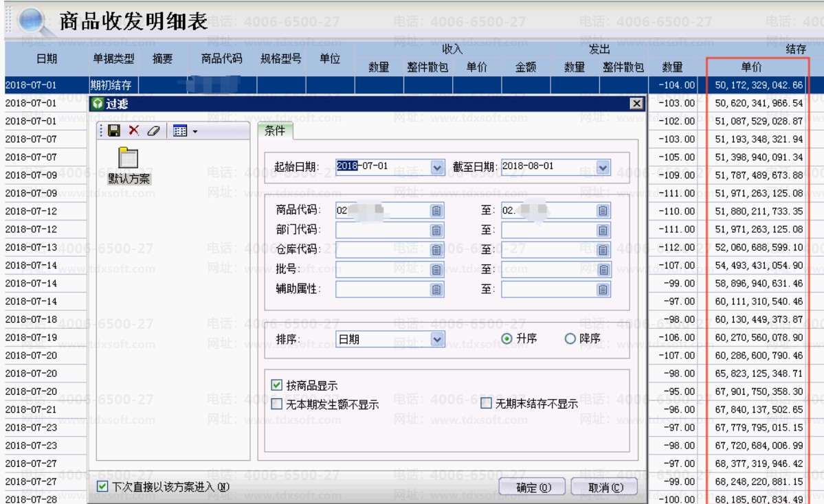Open lookup for 批号 start field
This screenshot has width=824, height=504.
point(436,270)
